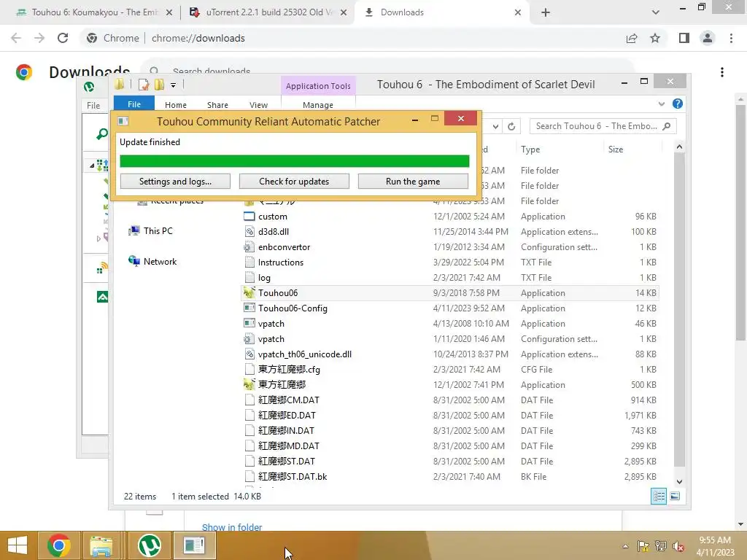The image size is (747, 560).
Task: Select the d3d8.dll file icon
Action: [x=249, y=231]
